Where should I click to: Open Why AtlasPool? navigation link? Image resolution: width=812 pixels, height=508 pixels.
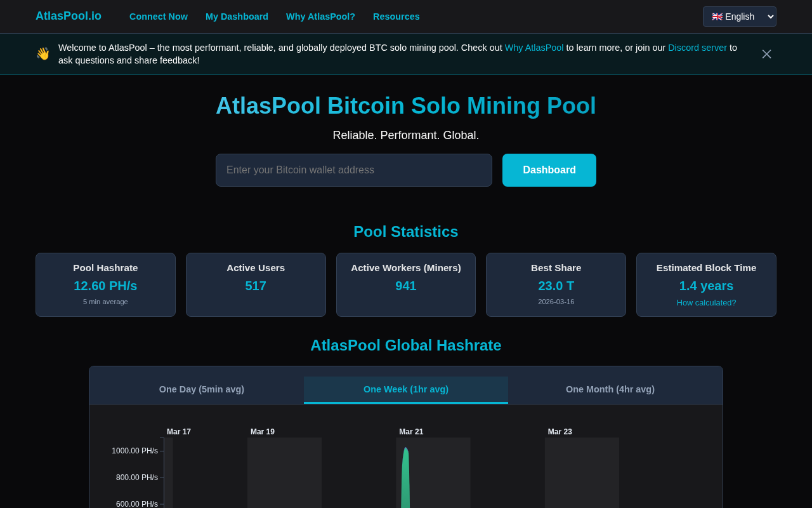(320, 17)
